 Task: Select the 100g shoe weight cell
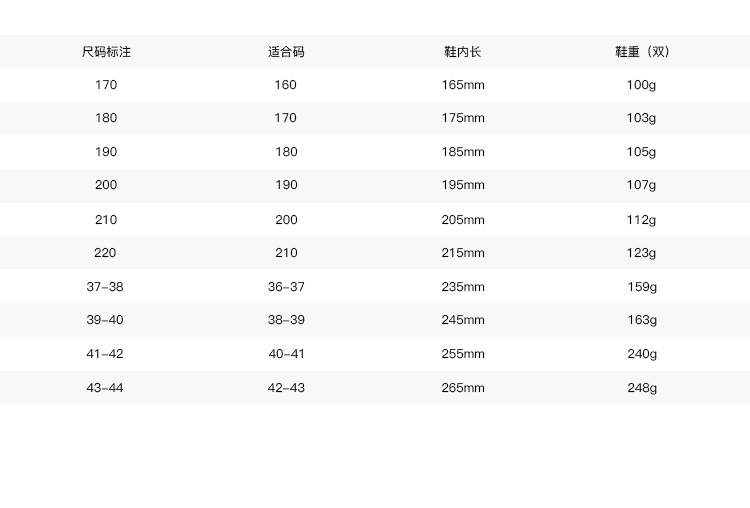[641, 85]
